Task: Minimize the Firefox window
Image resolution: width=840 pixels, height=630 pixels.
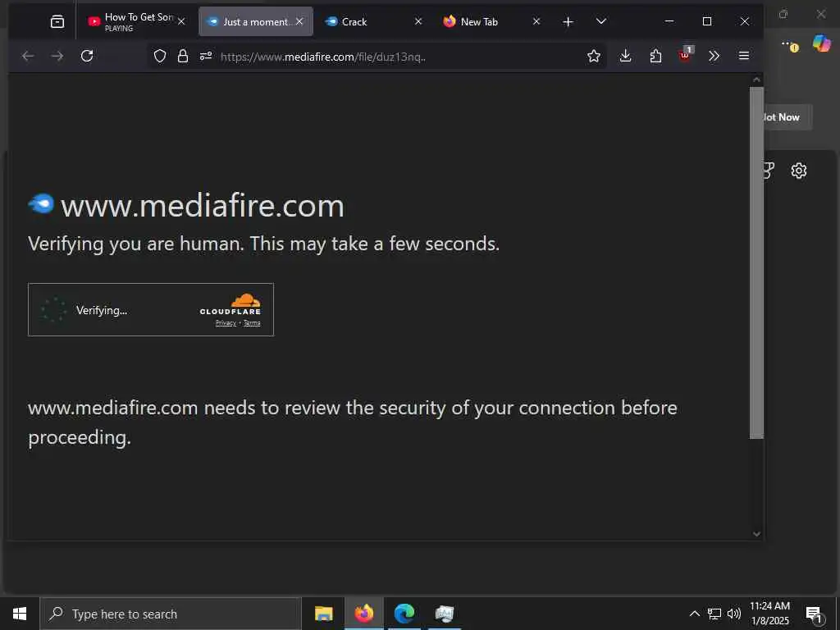Action: click(669, 21)
